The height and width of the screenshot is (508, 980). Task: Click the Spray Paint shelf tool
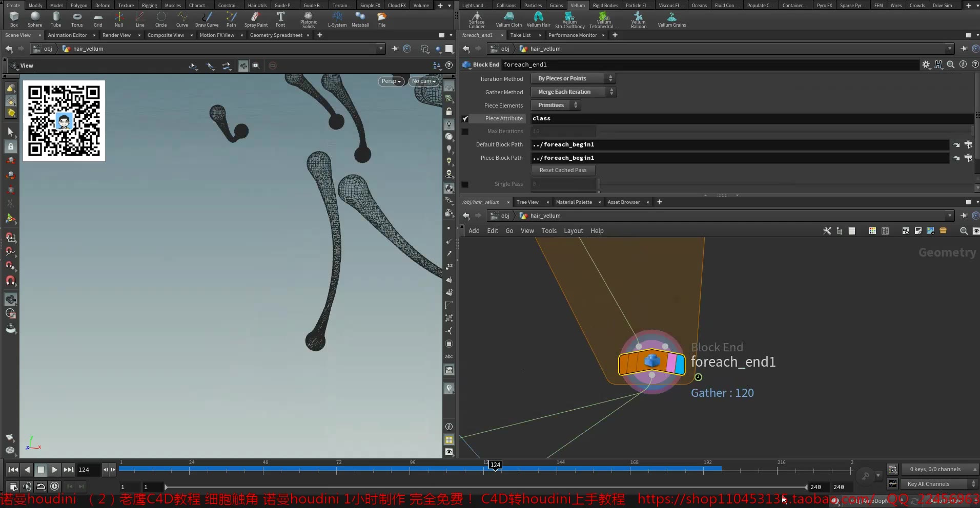click(x=255, y=19)
